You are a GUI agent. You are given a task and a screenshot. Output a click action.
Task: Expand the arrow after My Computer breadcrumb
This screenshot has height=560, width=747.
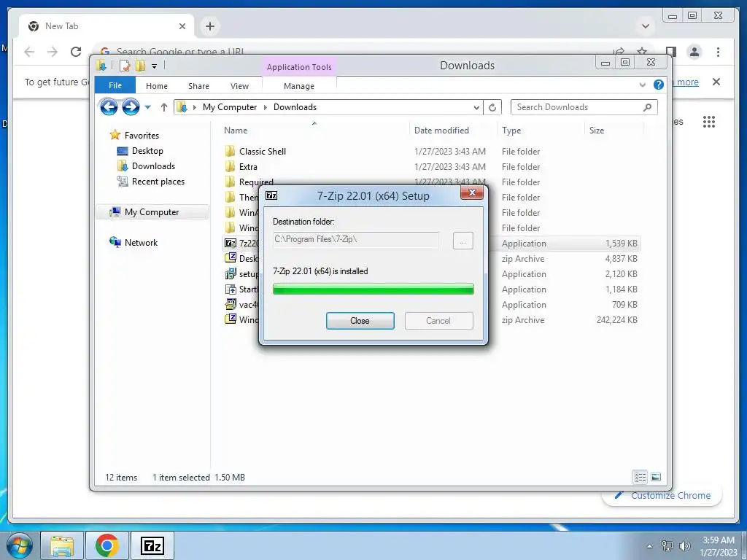pos(266,108)
